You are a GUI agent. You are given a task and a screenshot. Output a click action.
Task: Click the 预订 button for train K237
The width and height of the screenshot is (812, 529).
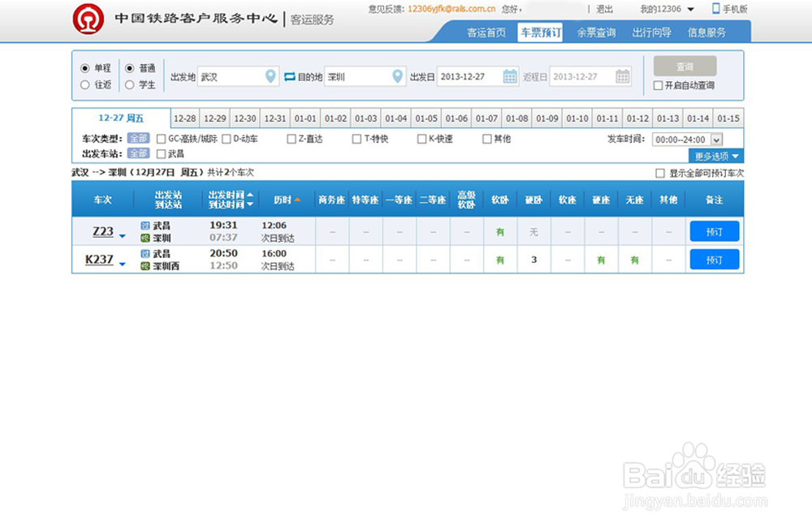[x=714, y=259]
